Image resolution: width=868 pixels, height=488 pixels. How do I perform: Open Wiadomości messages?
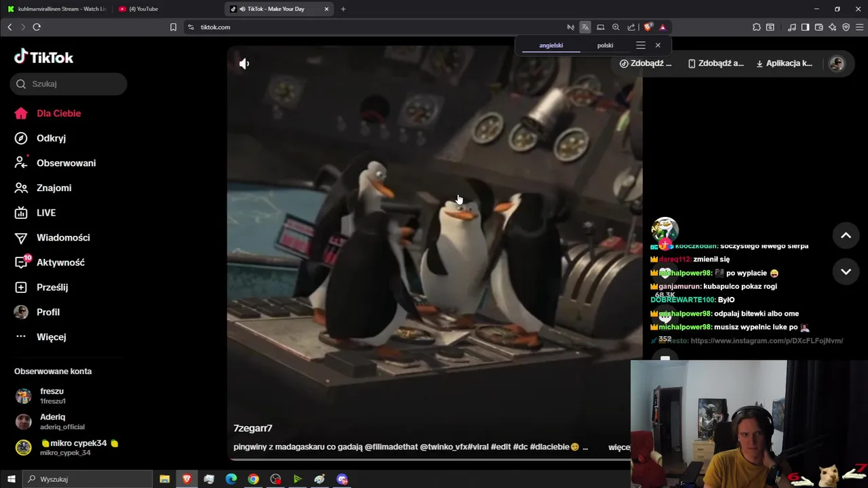pos(53,238)
